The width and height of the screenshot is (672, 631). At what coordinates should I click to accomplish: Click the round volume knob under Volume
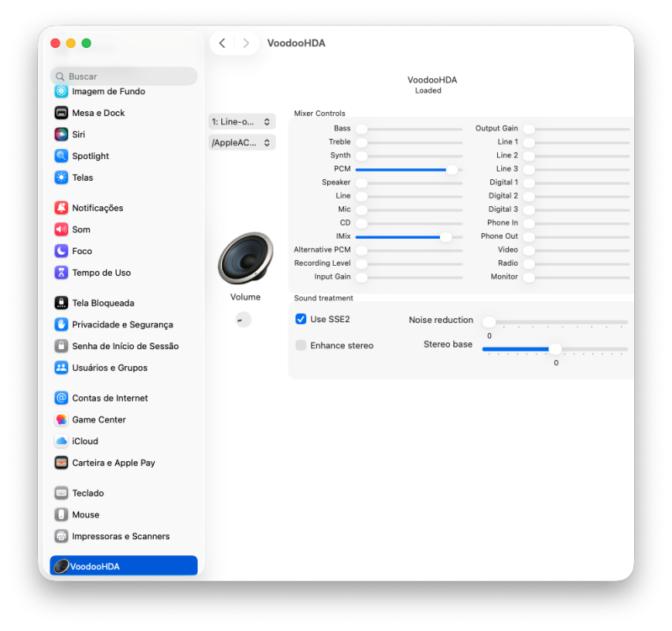pos(243,320)
